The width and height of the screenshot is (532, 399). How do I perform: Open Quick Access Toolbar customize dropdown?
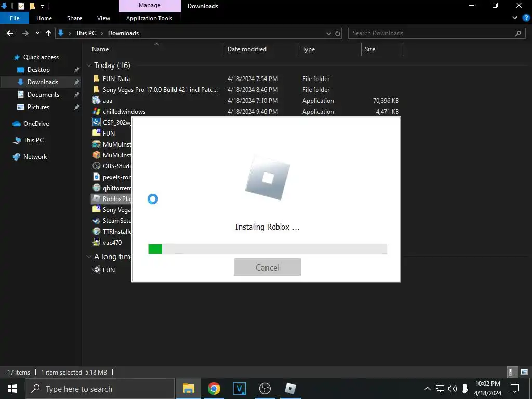pos(43,6)
